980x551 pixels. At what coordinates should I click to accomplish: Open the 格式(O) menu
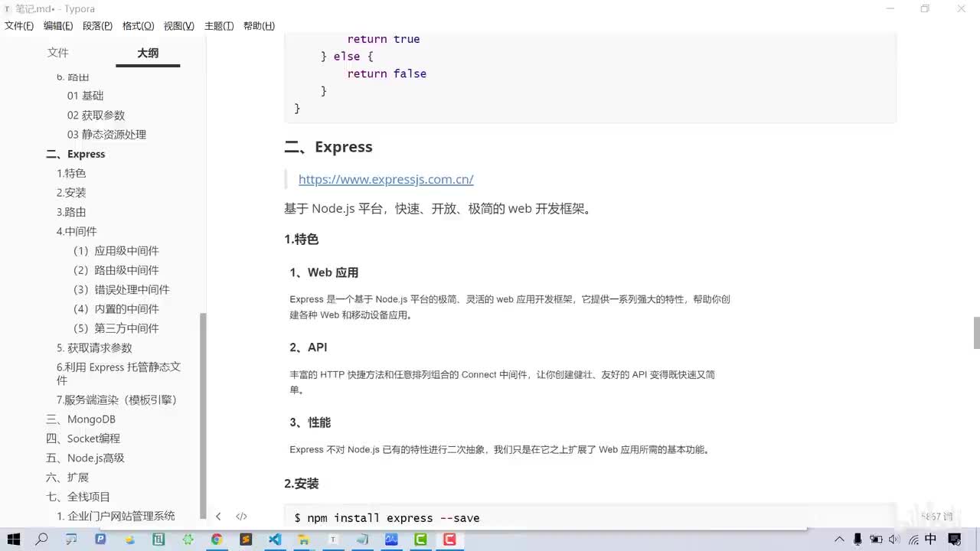pyautogui.click(x=138, y=26)
